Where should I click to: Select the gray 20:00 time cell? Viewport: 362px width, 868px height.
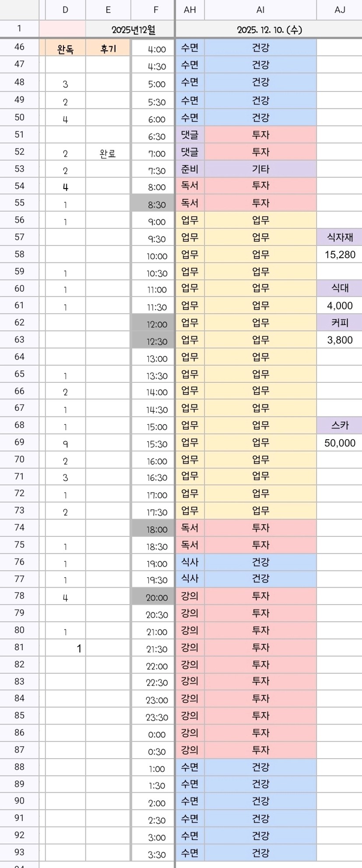click(153, 597)
